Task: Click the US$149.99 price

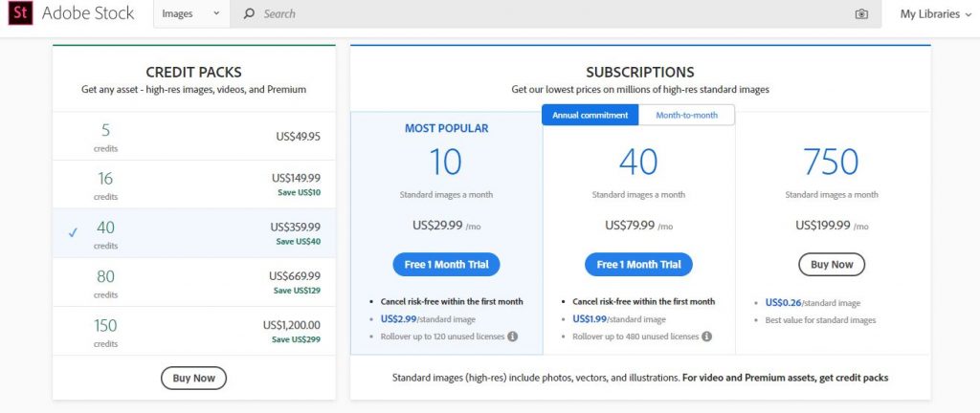Action: [296, 178]
